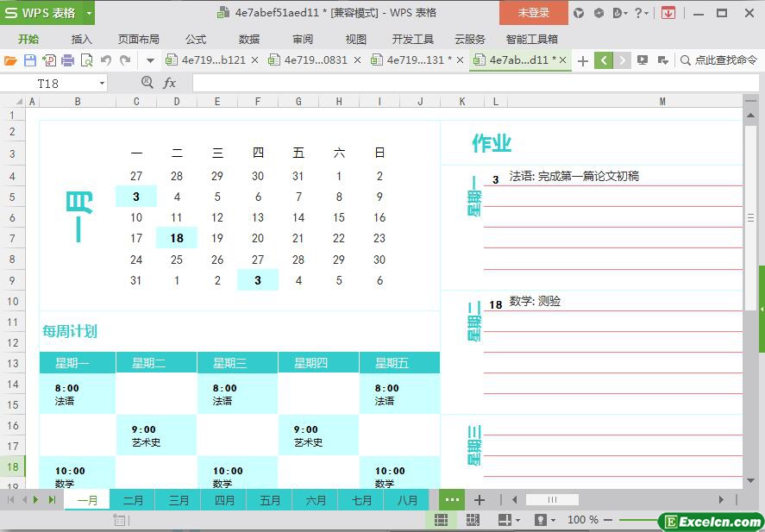This screenshot has width=765, height=532.
Task: Switch to the 三月 sheet tab
Action: pos(179,500)
